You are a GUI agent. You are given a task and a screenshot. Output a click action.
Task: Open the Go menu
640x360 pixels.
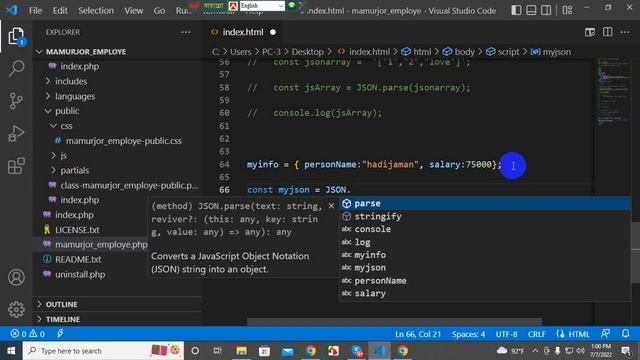point(159,11)
